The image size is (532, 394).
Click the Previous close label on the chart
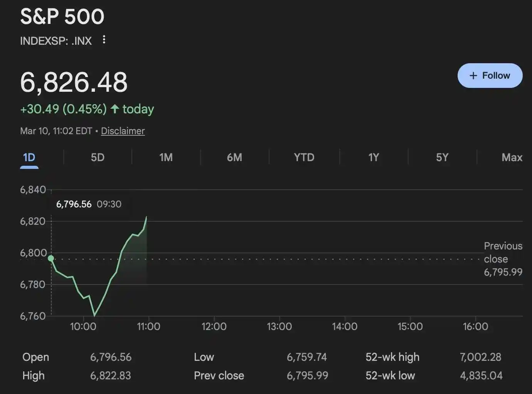(503, 253)
